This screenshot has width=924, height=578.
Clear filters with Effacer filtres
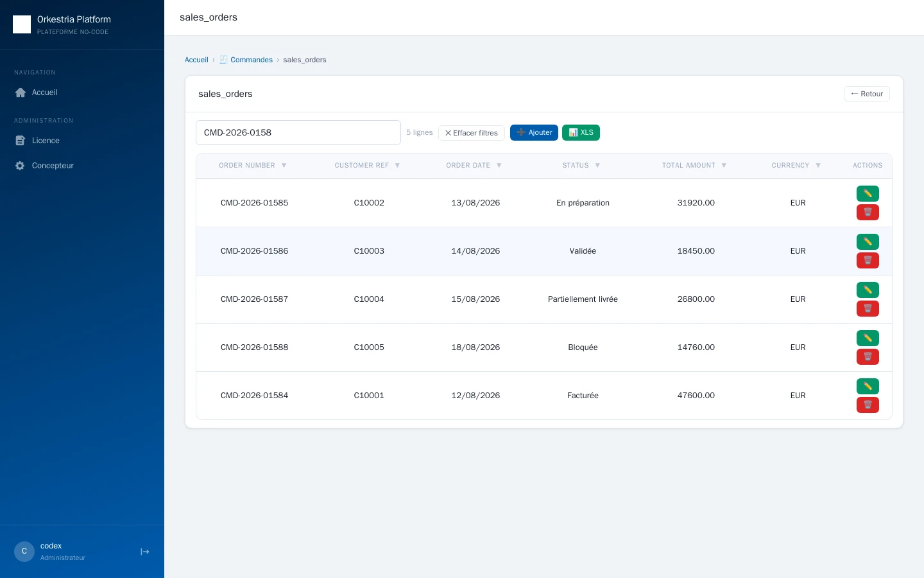[x=472, y=133]
